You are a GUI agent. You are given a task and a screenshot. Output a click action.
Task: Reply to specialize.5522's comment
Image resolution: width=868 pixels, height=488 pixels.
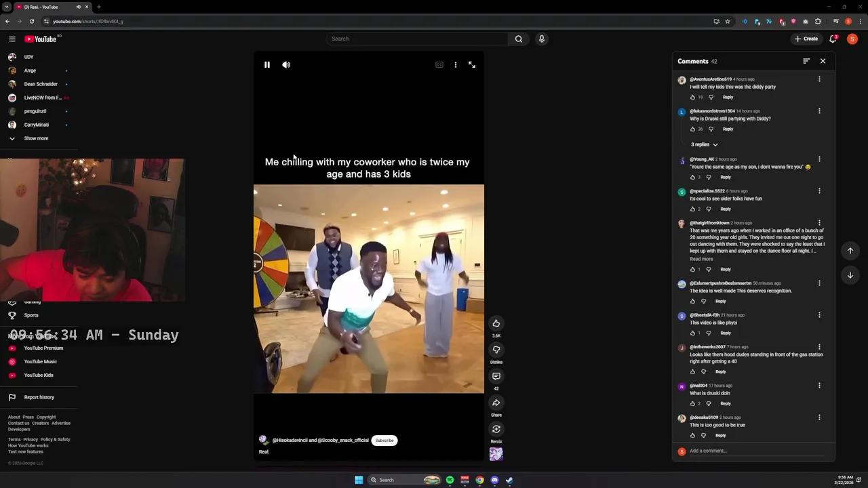point(726,209)
